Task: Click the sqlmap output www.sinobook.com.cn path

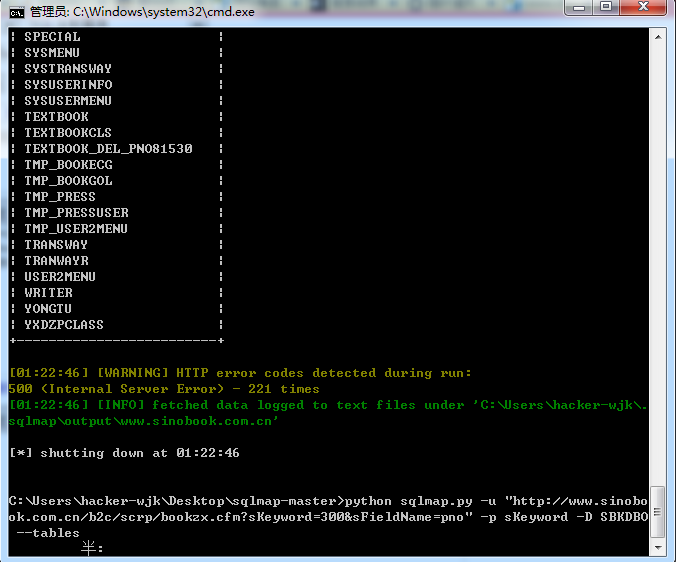Action: 144,421
